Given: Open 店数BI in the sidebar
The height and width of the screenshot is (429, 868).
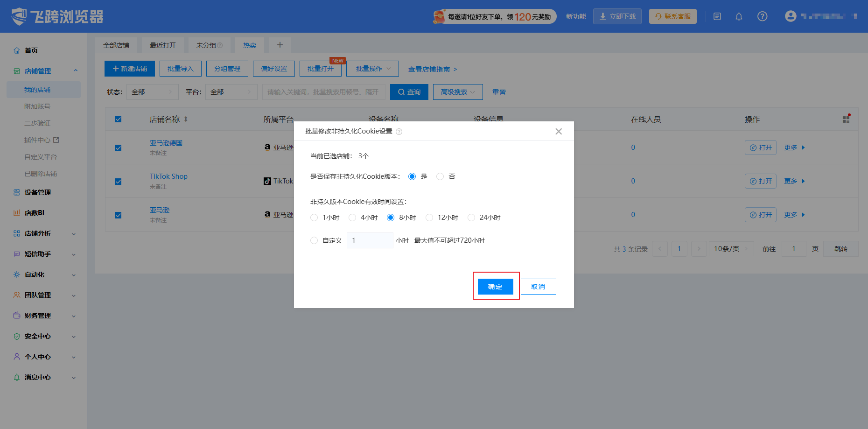Looking at the screenshot, I should 34,213.
